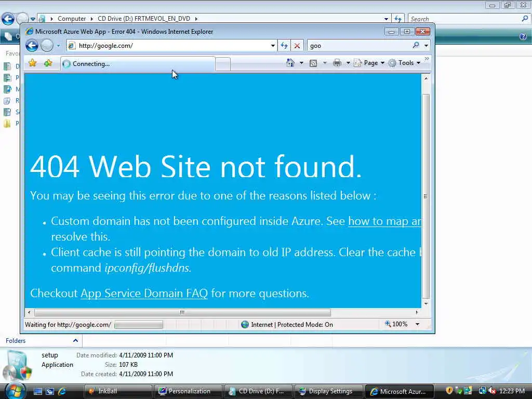Expand the Feeds dropdown arrow
Screen dimensions: 532x399
click(325, 63)
